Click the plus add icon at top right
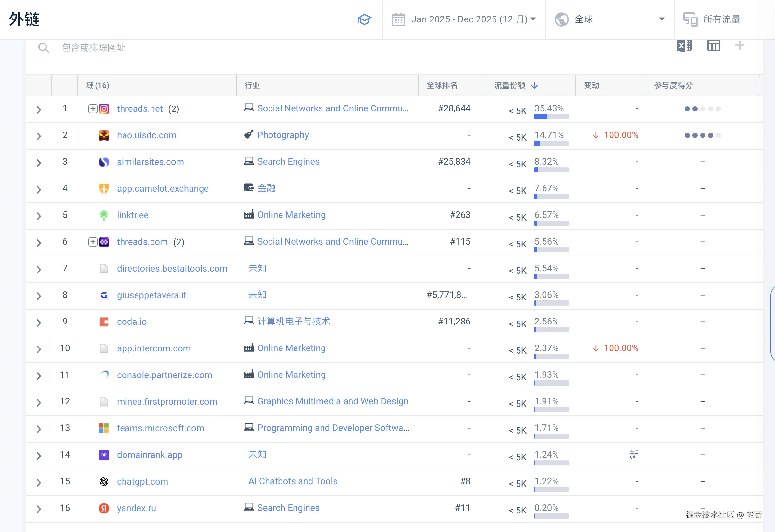The image size is (775, 532). pos(740,45)
